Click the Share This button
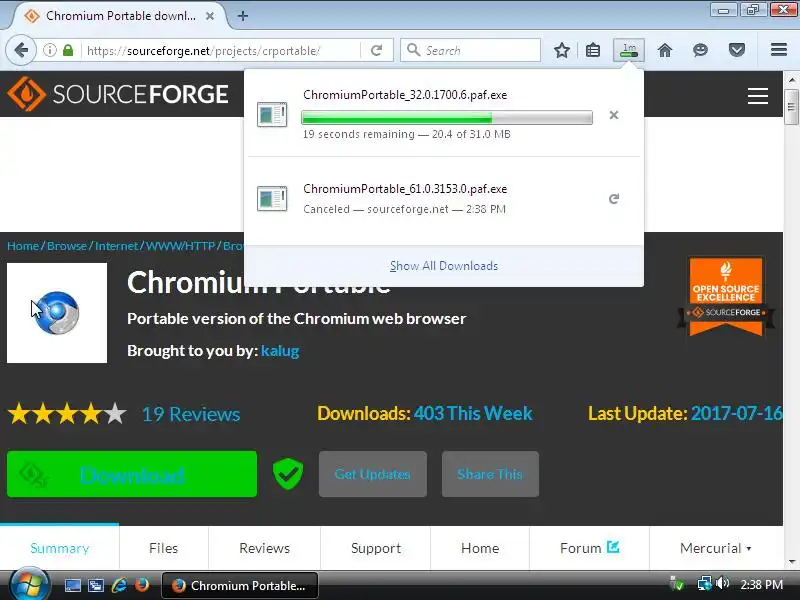Image resolution: width=800 pixels, height=600 pixels. click(x=490, y=474)
